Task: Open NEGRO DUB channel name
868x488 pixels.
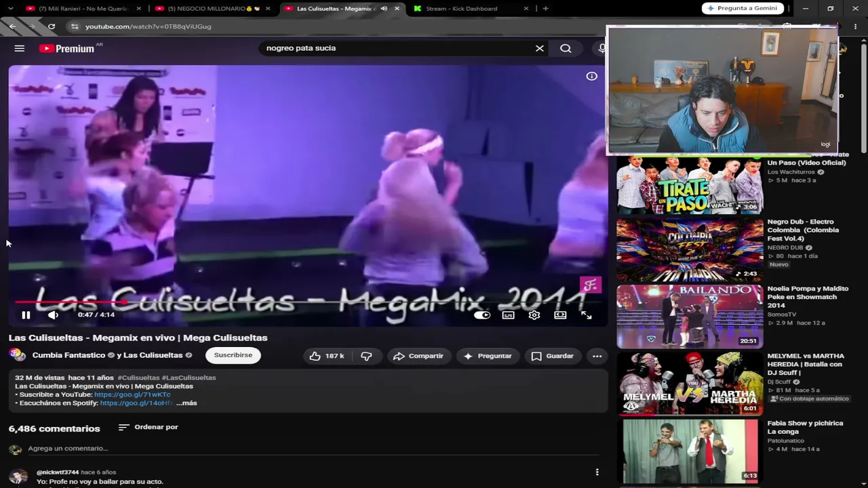Action: pos(785,247)
